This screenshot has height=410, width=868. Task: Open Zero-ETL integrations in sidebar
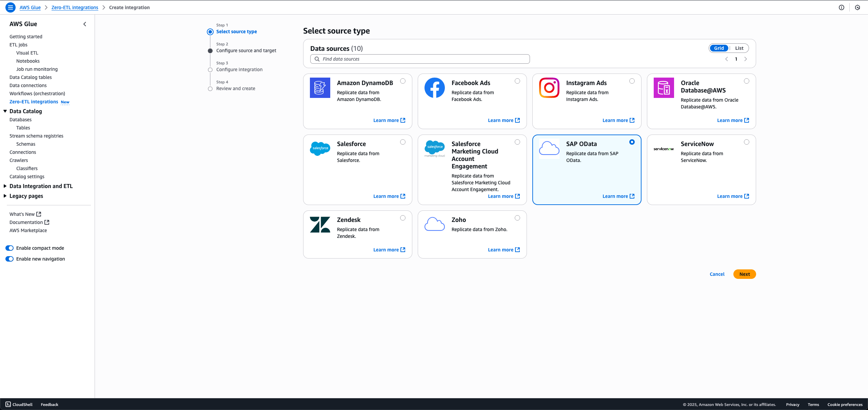point(34,102)
